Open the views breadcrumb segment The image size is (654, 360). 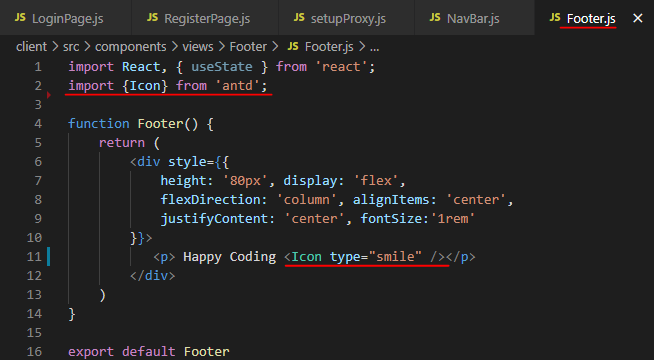(198, 47)
